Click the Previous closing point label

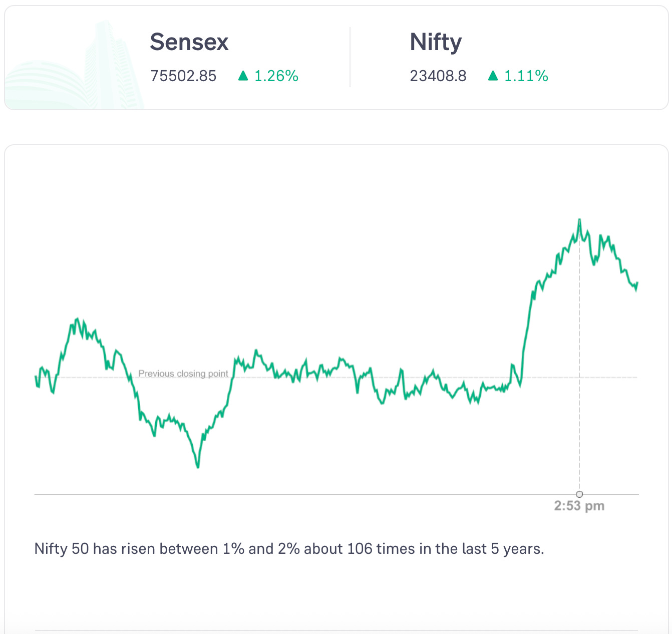[x=183, y=374]
